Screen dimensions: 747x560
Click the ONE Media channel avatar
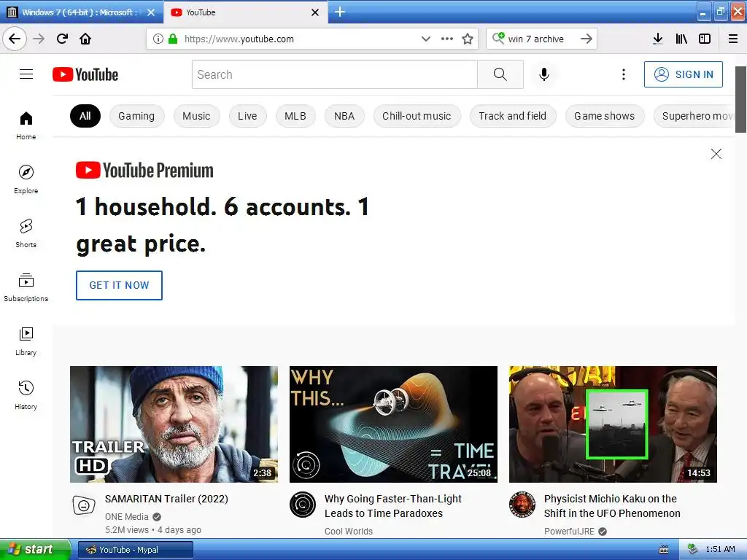tap(84, 505)
